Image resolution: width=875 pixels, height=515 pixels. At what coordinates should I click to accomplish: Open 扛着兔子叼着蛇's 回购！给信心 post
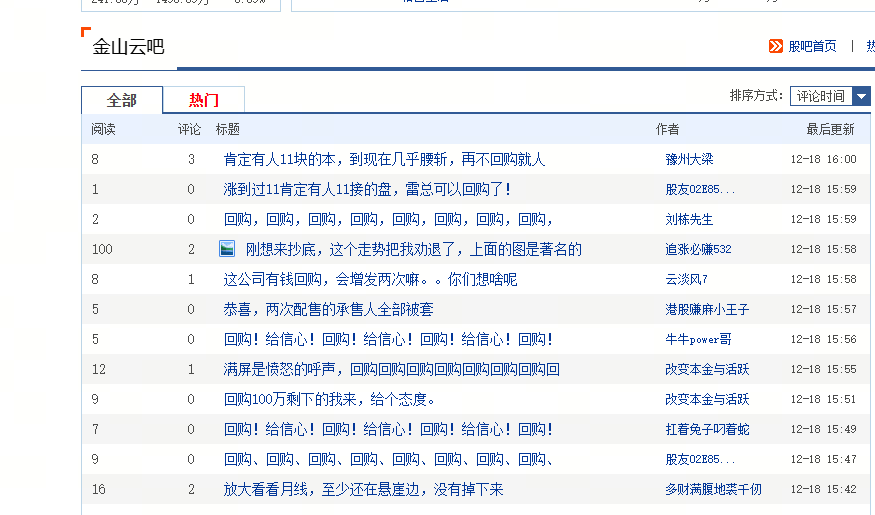point(388,430)
